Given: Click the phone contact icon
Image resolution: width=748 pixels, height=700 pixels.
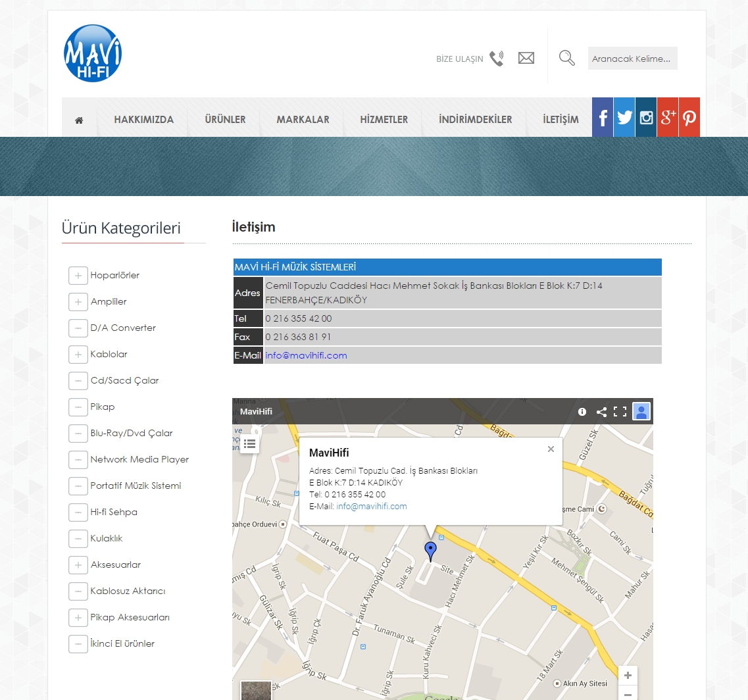Looking at the screenshot, I should pos(497,58).
